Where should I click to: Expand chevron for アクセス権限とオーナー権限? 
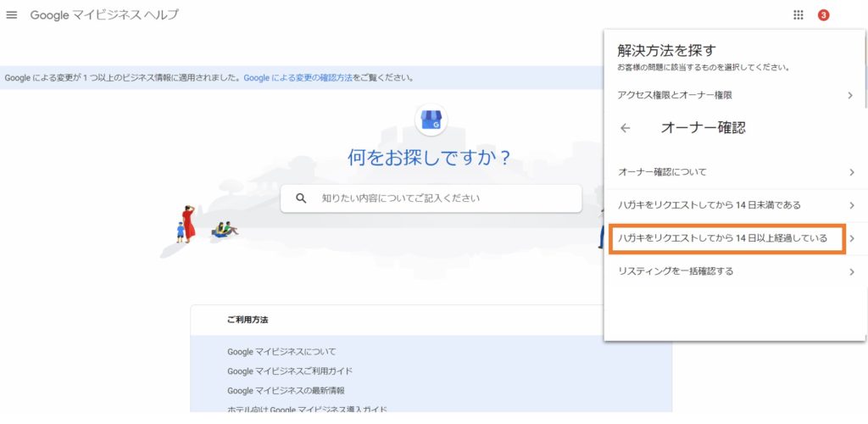coord(850,95)
